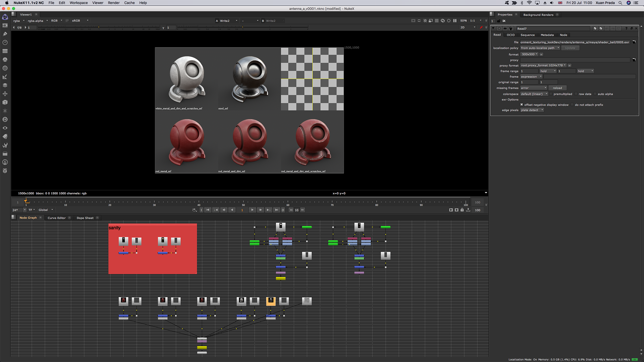The image size is (644, 362).
Task: Collapse the Read7 properties panel arrow
Action: tap(493, 28)
